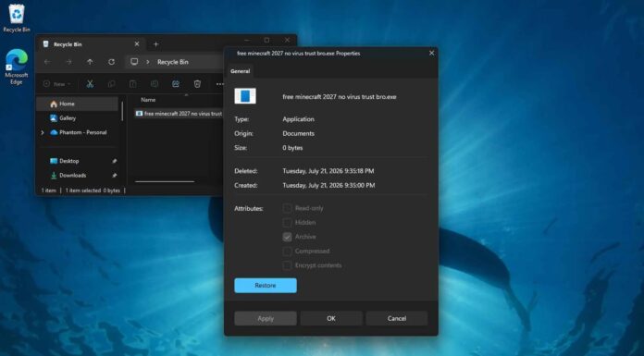Launch Microsoft Edge from the desktop
The width and height of the screenshot is (644, 356).
pos(17,67)
